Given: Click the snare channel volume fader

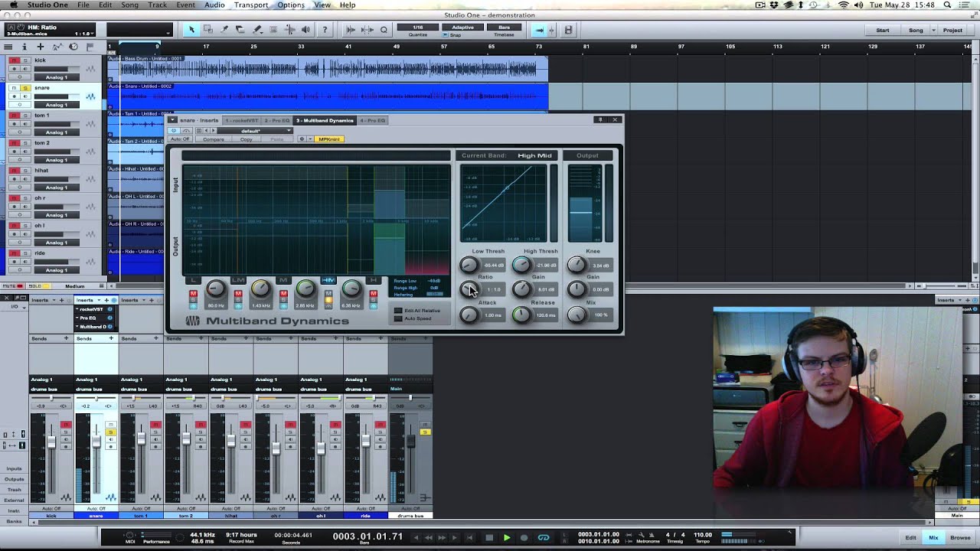Looking at the screenshot, I should tap(96, 442).
